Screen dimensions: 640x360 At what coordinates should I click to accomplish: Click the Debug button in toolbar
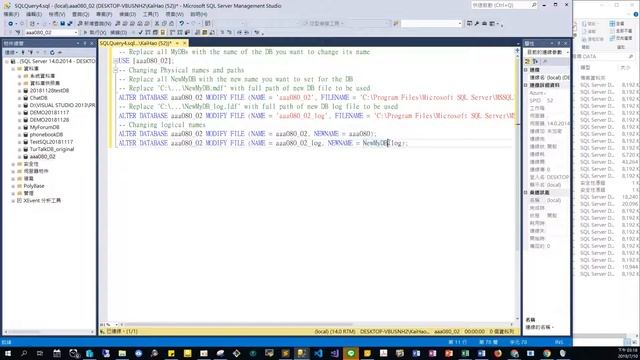tap(118, 32)
